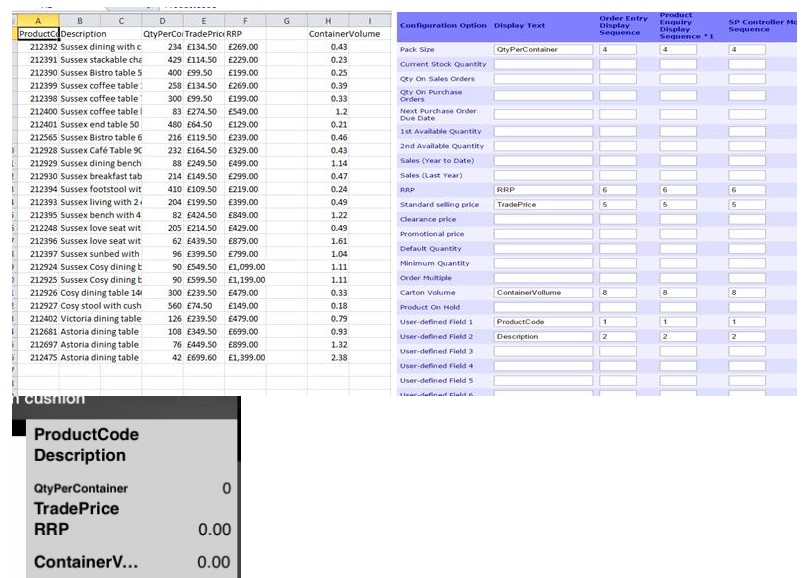Click Product On Hold display text field
Image resolution: width=808 pixels, height=578 pixels.
click(x=543, y=308)
